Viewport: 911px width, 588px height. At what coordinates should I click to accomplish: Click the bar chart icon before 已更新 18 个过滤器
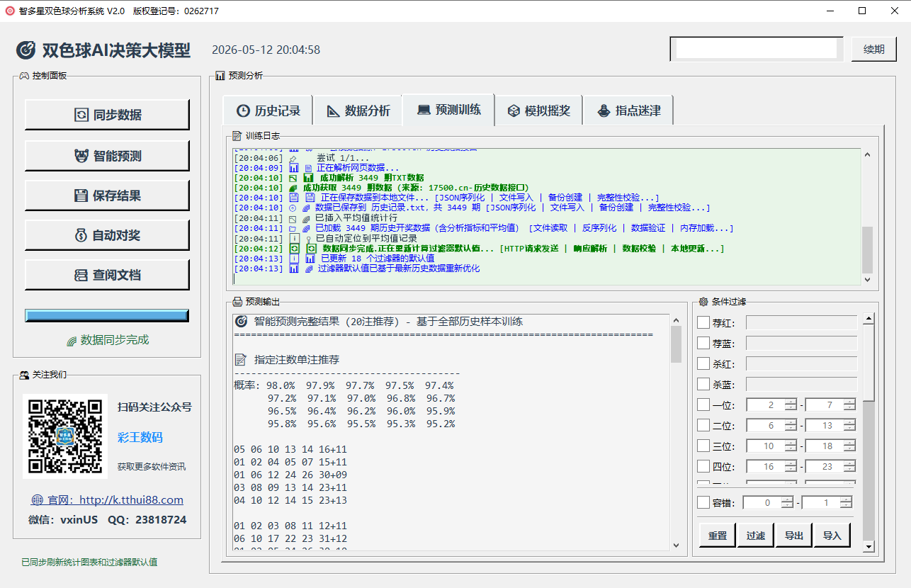pos(310,259)
